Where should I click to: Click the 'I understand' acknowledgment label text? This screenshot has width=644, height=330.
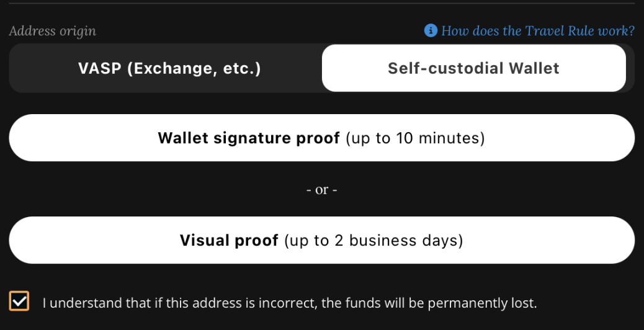289,303
